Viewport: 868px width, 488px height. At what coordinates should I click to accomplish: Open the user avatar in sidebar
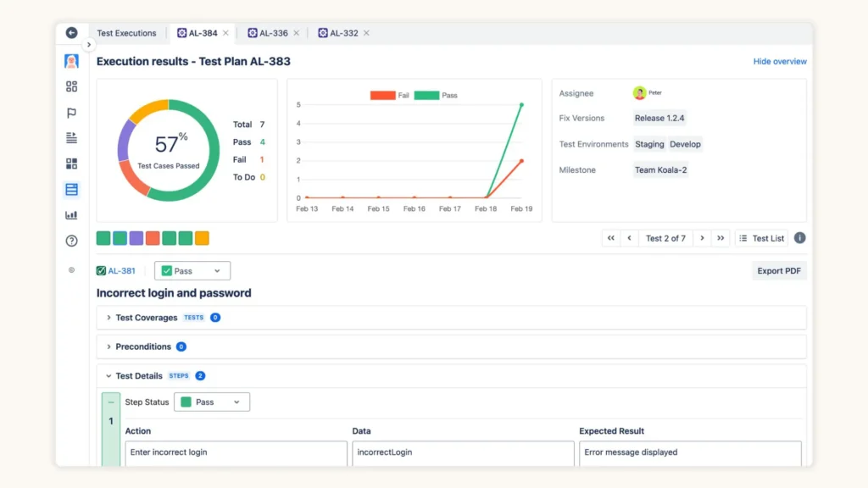click(x=71, y=61)
